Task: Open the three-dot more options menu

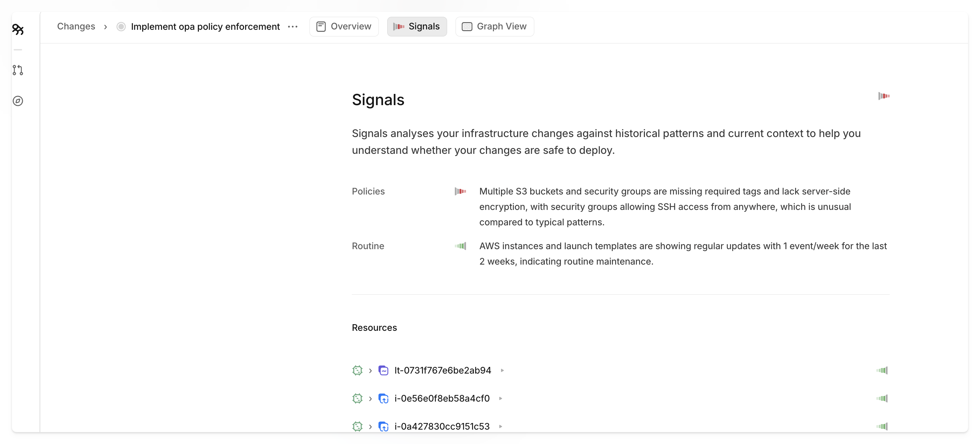Action: pos(293,27)
